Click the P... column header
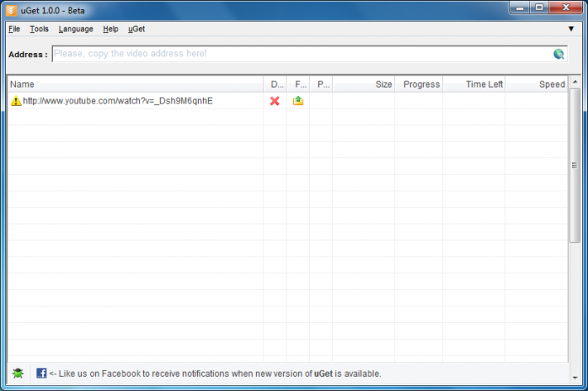Screen dimensions: 588x391 tap(321, 84)
